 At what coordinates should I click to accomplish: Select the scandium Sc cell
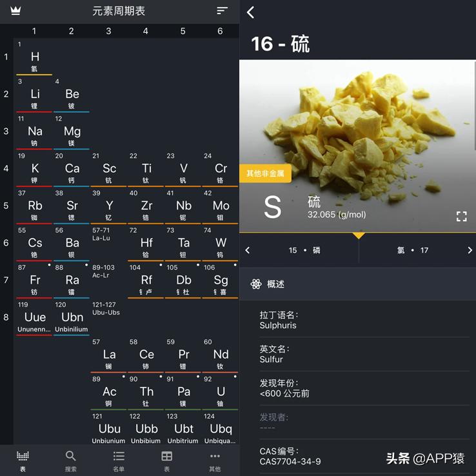(x=108, y=169)
